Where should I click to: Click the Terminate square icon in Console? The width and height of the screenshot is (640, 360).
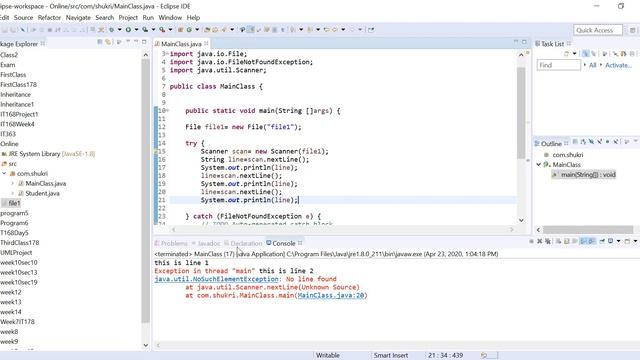click(x=531, y=241)
